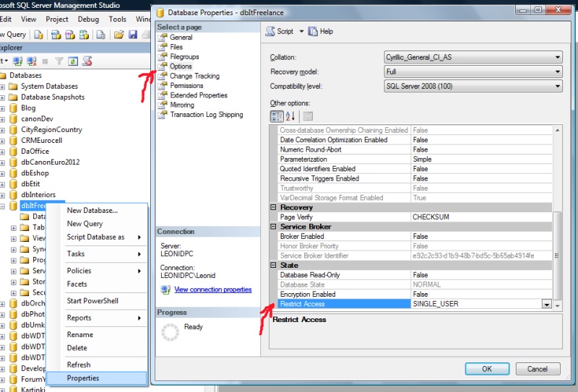Open the Debug menu in SSMS
Screen dimensions: 578x392
[x=88, y=19]
